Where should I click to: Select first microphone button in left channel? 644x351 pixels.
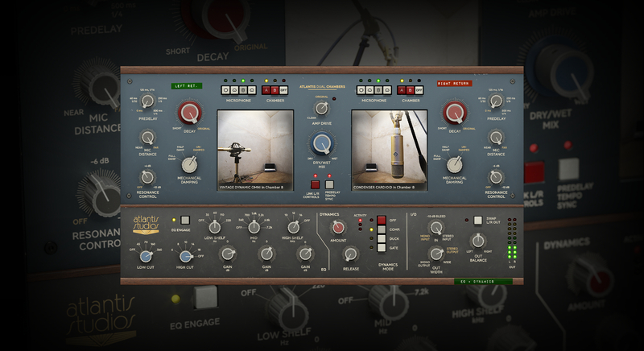pyautogui.click(x=225, y=90)
